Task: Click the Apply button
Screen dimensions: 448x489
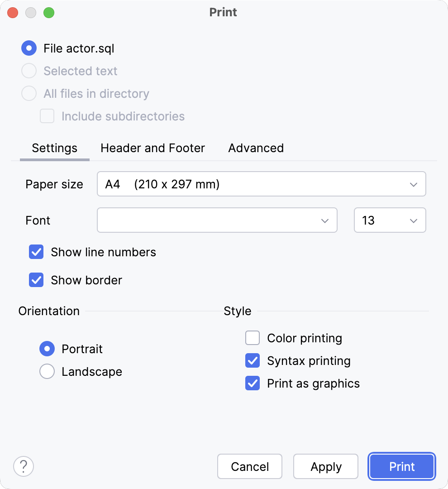Action: 325,466
